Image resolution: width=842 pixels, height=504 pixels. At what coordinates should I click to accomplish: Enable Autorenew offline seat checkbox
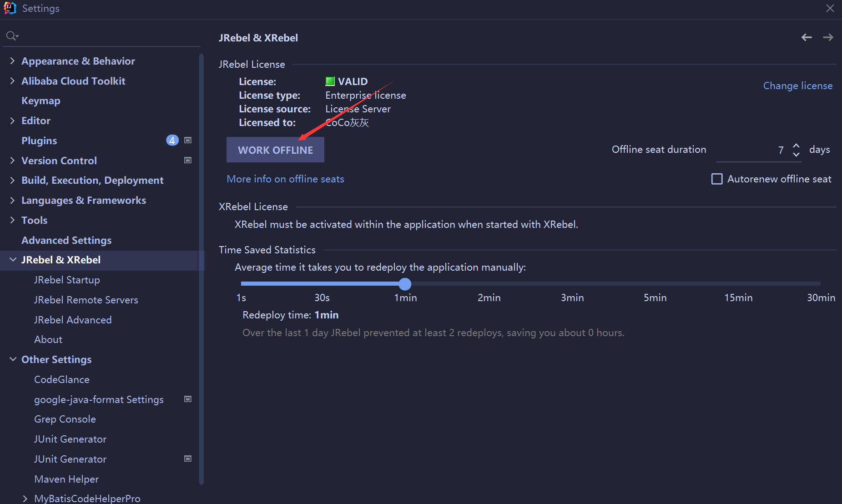coord(717,179)
